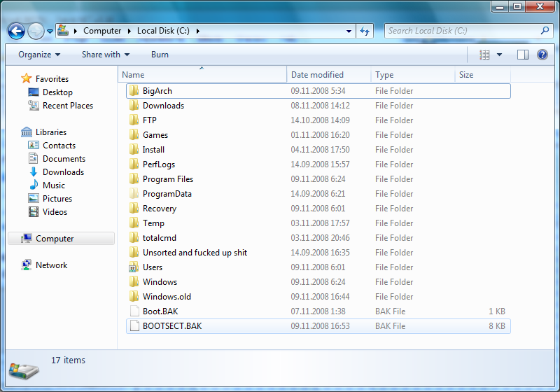The width and height of the screenshot is (560, 392).
Task: Click Local Disk (C:) breadcrumb
Action: pyautogui.click(x=163, y=31)
